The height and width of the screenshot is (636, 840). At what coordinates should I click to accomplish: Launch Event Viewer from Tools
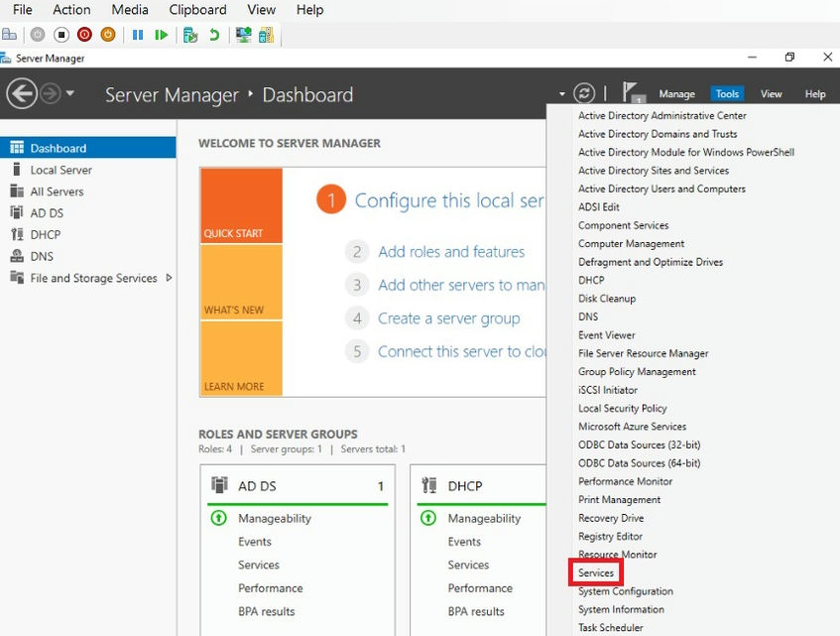click(x=606, y=335)
